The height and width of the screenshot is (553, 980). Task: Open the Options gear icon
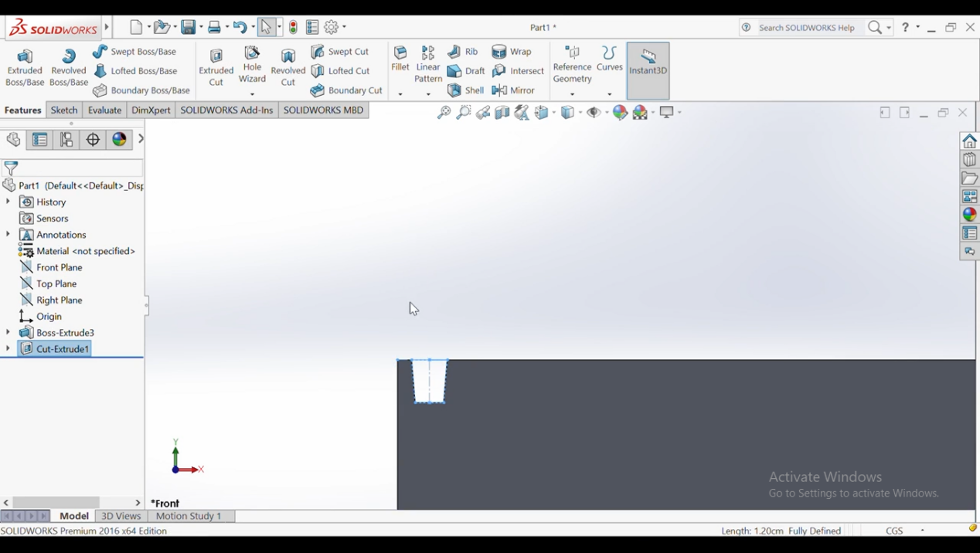[331, 27]
